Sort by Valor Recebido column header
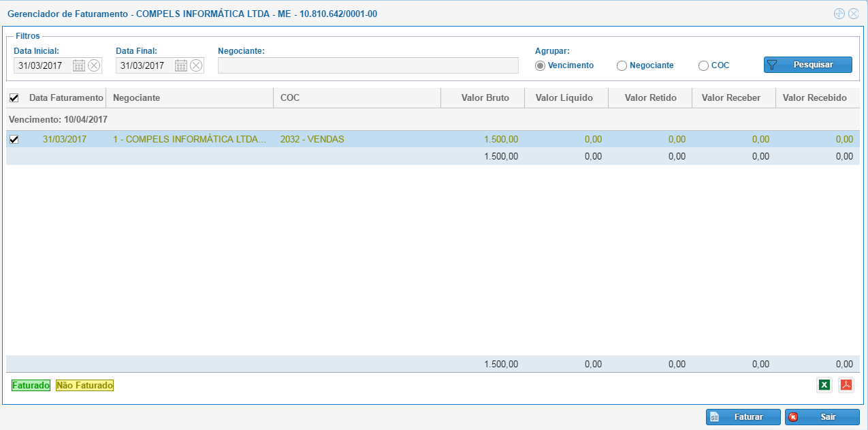The height and width of the screenshot is (430, 868). [818, 98]
